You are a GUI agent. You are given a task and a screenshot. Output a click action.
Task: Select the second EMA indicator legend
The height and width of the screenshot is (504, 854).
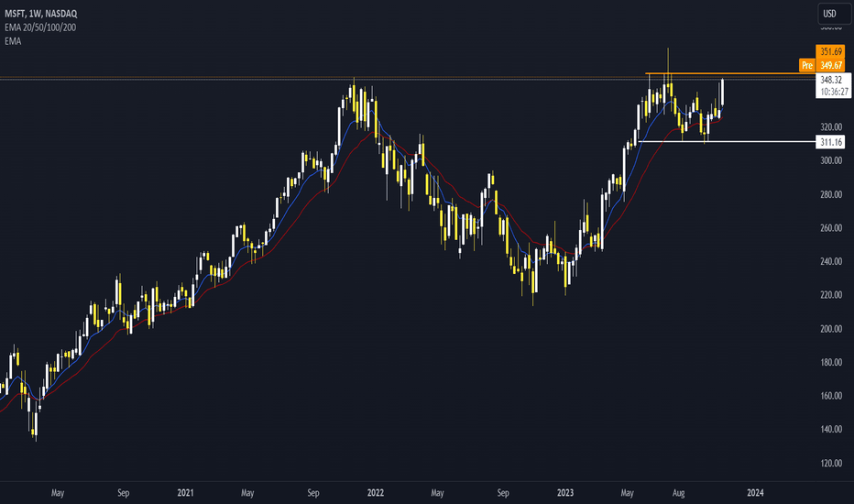[x=13, y=41]
